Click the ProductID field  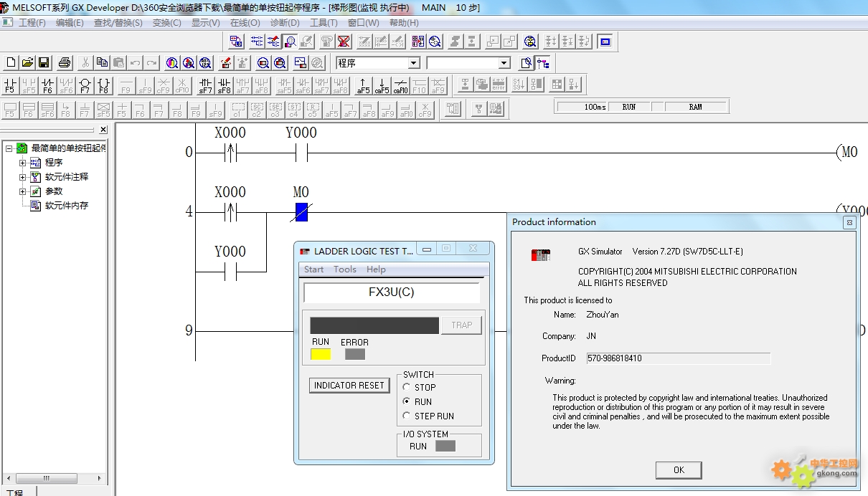(x=678, y=358)
